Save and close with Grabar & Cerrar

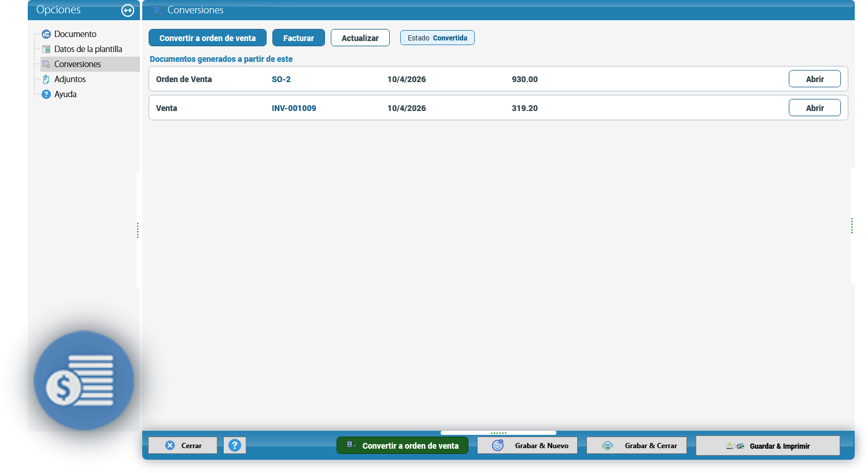637,445
